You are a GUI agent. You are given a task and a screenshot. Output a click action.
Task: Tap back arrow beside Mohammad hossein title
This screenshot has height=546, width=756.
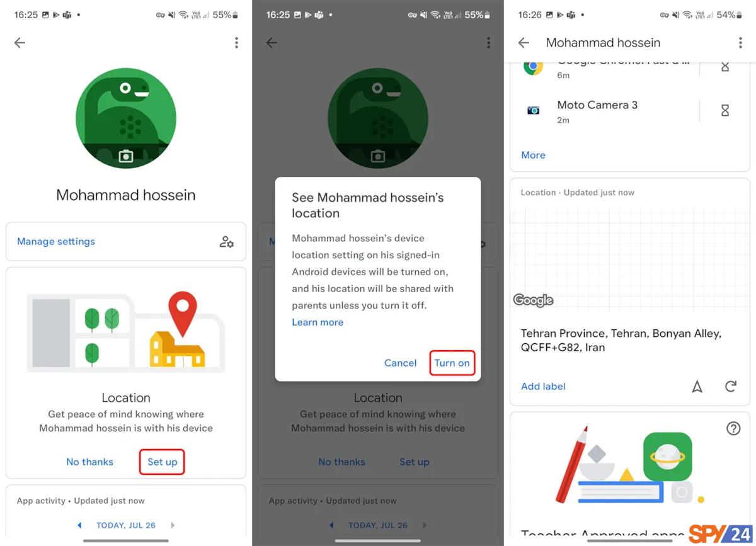pos(524,42)
